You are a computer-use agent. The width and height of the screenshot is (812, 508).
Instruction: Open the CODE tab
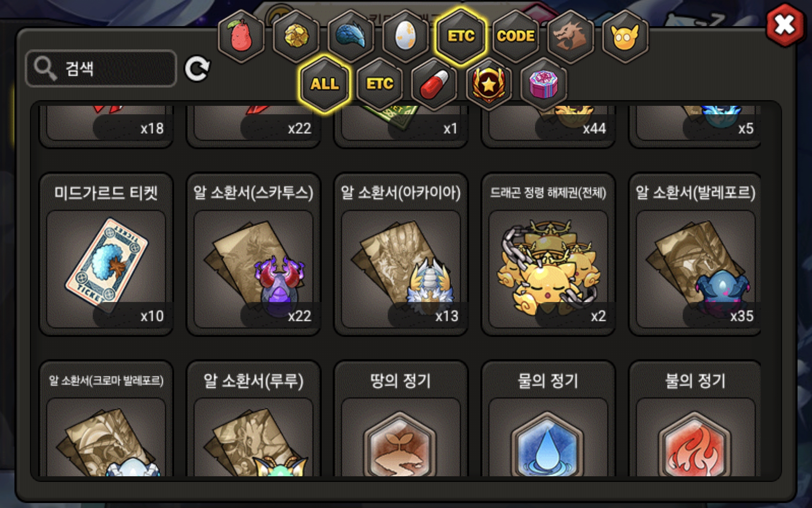pyautogui.click(x=516, y=36)
